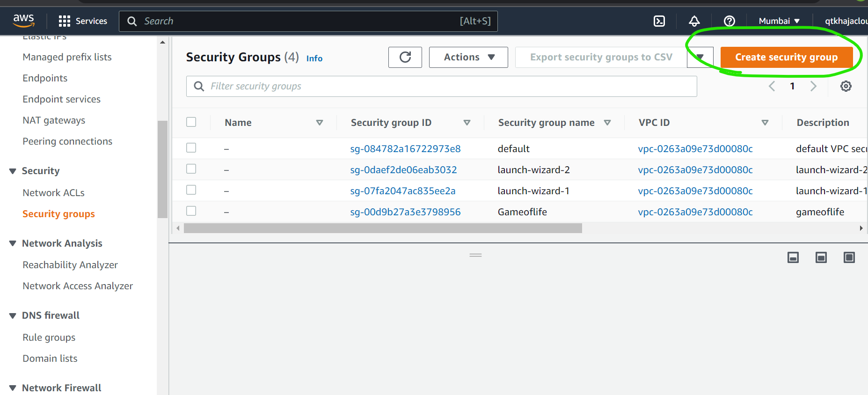Refresh the security groups list
Screen dimensions: 868x395
(405, 57)
